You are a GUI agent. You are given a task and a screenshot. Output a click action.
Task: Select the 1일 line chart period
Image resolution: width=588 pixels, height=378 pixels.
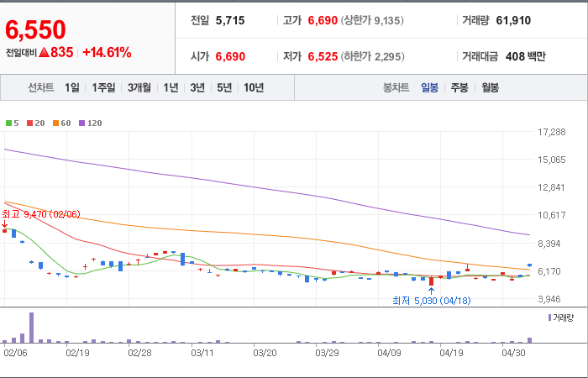(x=72, y=87)
